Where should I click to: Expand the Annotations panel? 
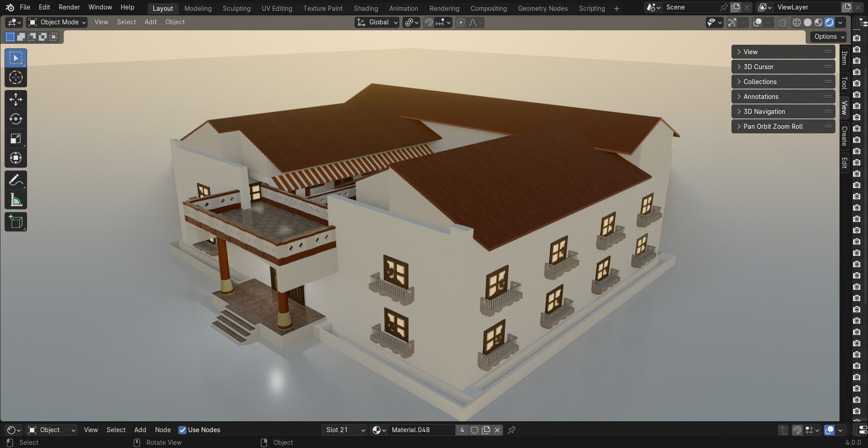coord(783,97)
